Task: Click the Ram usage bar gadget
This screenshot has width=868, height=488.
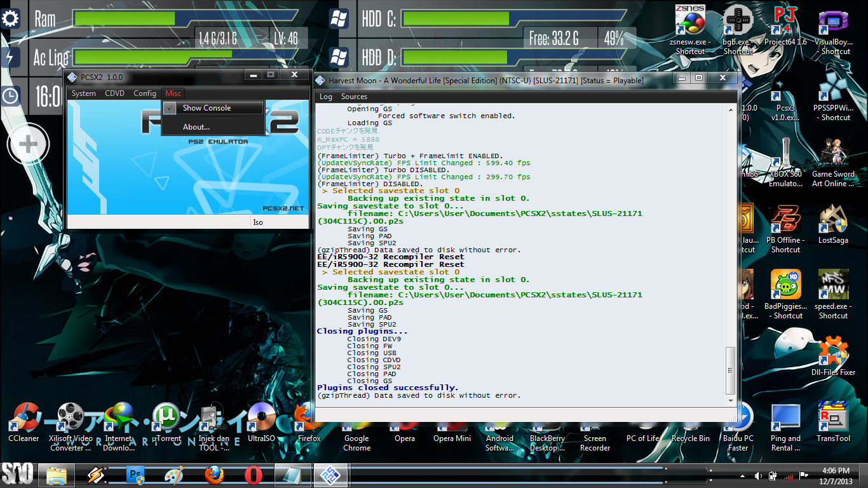Action: coord(184,18)
